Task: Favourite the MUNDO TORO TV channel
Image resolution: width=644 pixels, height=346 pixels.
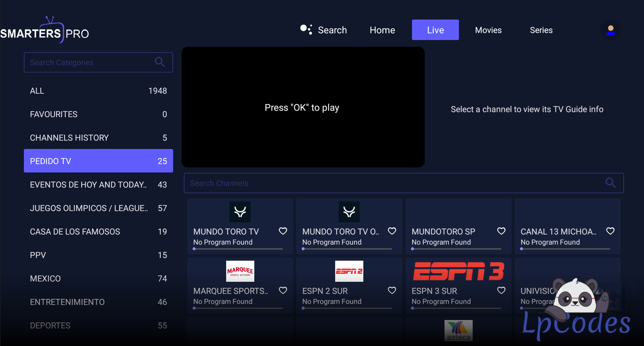Action: click(283, 231)
